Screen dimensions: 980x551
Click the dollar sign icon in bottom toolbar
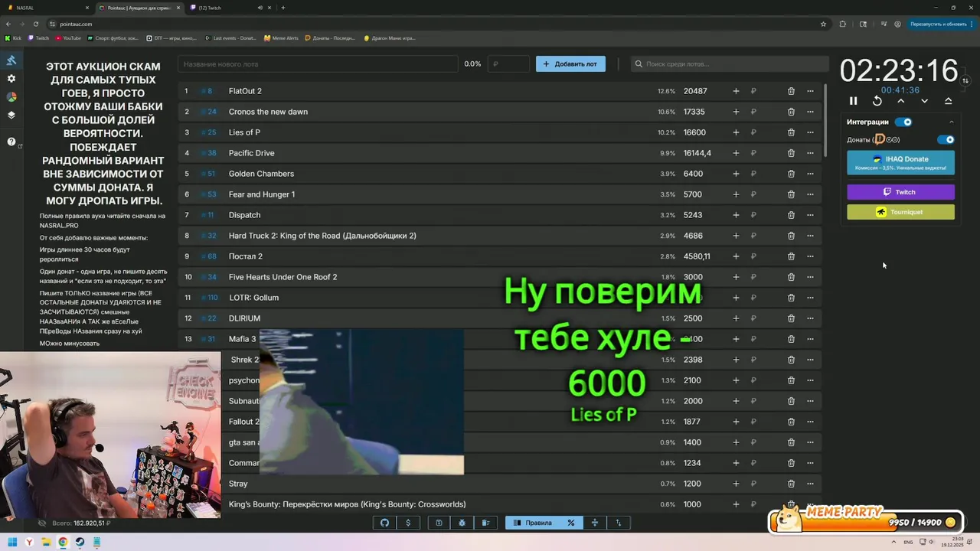point(408,523)
